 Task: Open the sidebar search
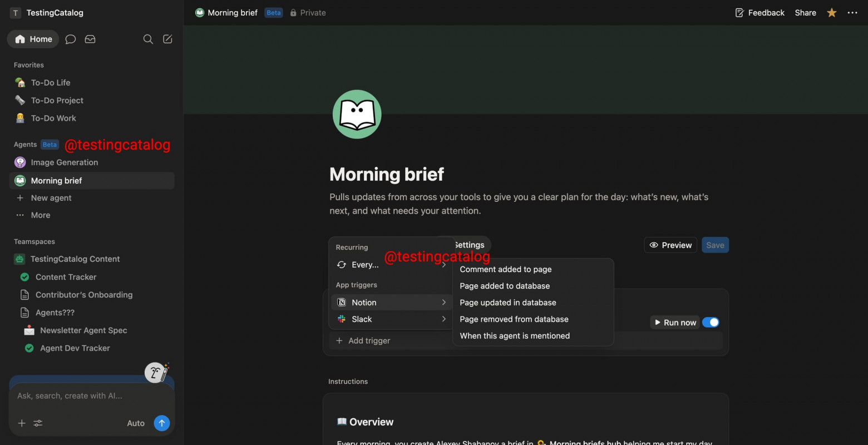click(147, 39)
